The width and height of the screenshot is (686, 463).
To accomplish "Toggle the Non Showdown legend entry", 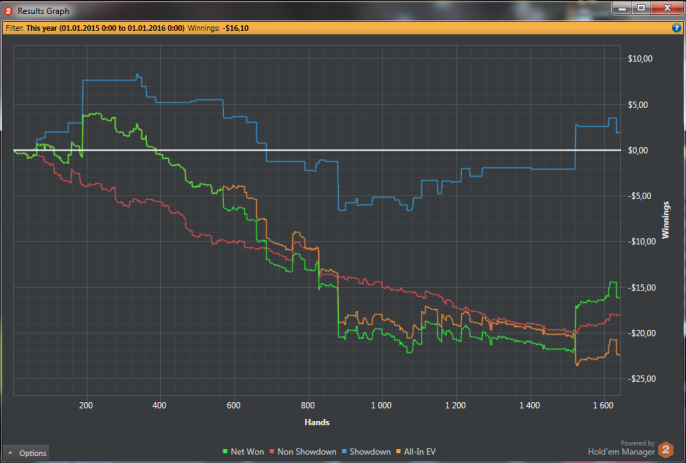I will tap(303, 452).
